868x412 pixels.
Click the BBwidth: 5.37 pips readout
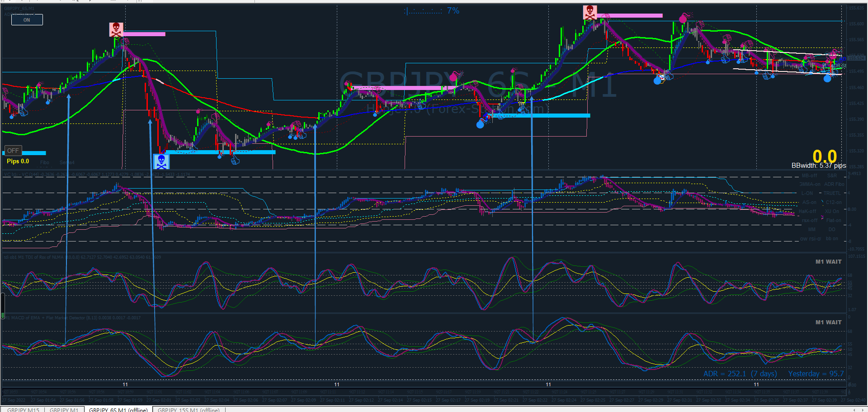(819, 166)
